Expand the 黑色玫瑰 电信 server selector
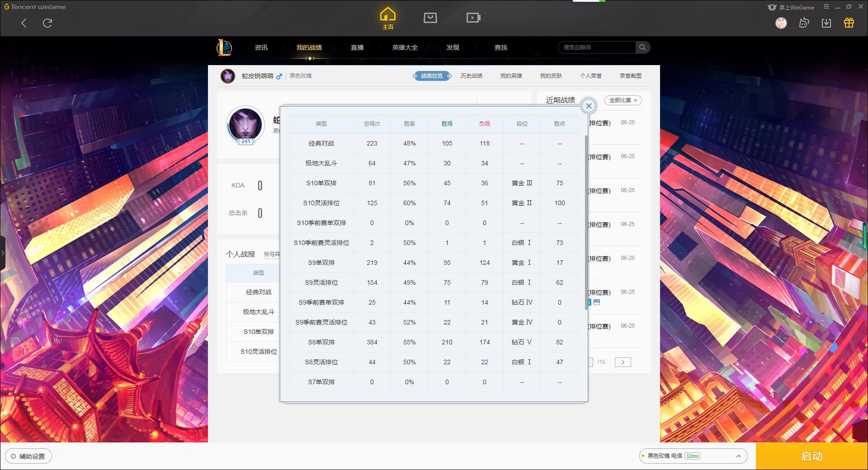Screen dimensions: 868x470 (x=693, y=456)
